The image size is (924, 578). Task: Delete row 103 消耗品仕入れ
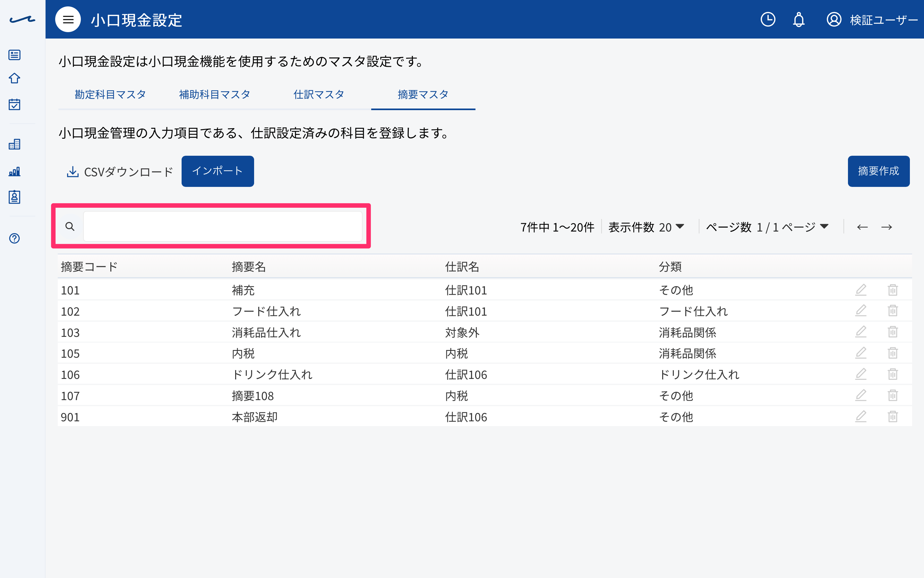(893, 332)
